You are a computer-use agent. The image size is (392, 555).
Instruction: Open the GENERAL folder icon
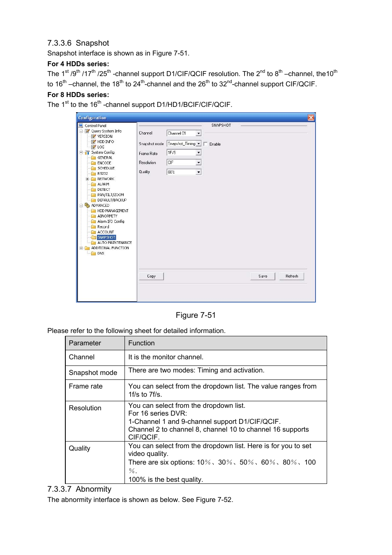tap(94, 158)
